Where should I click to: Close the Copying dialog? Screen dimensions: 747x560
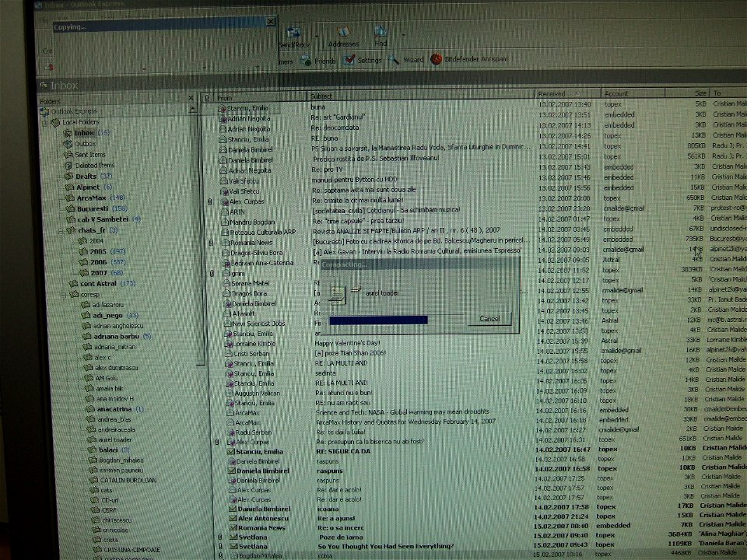click(271, 22)
